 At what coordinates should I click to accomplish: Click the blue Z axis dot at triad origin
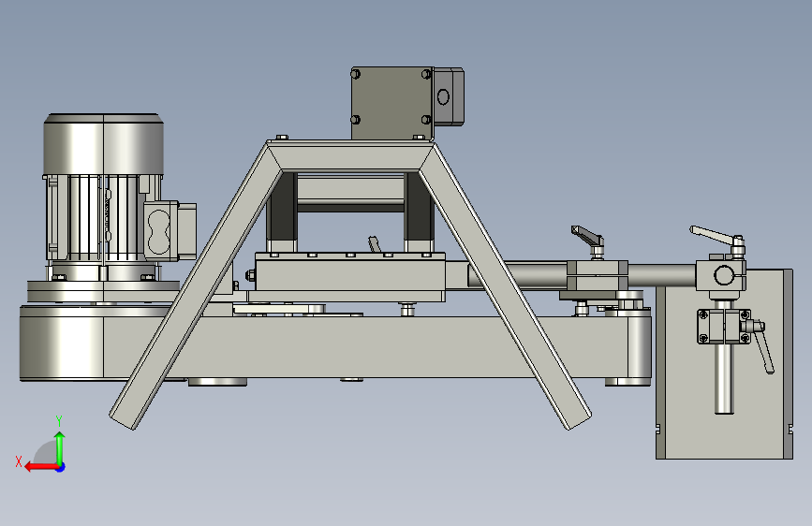coord(61,467)
